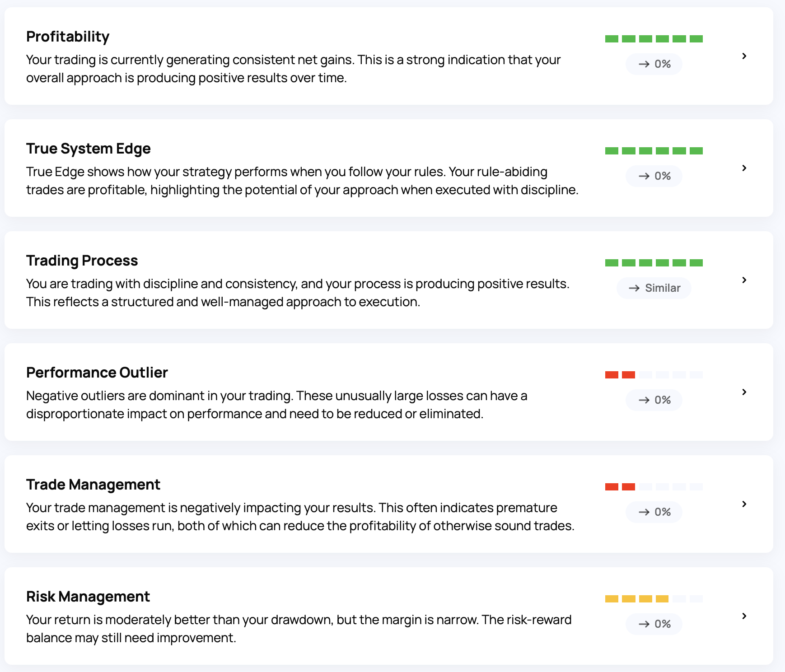Viewport: 785px width, 672px height.
Task: Click the Similar badge in Trading Process
Action: point(654,288)
